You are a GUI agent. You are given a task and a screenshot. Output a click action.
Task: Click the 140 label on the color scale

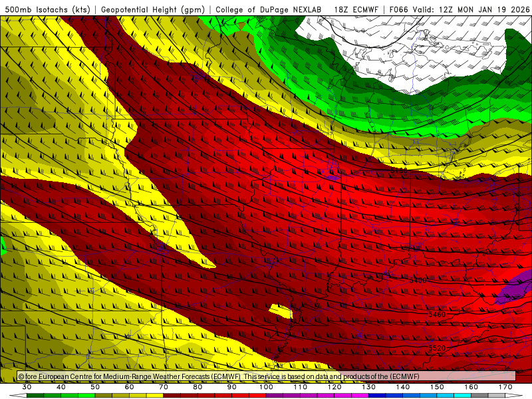[403, 387]
